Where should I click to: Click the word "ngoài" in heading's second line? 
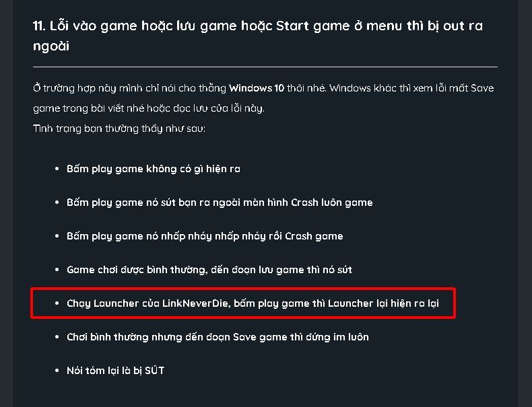click(x=51, y=46)
